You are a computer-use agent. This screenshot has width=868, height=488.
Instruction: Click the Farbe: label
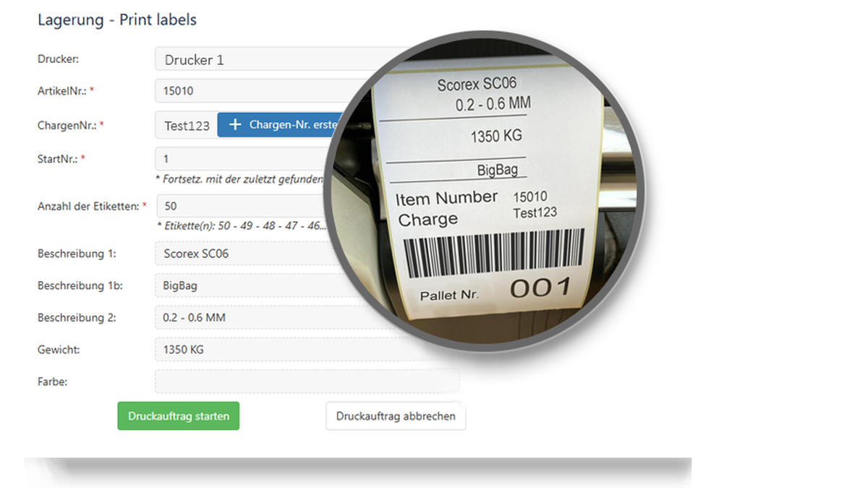coord(53,381)
